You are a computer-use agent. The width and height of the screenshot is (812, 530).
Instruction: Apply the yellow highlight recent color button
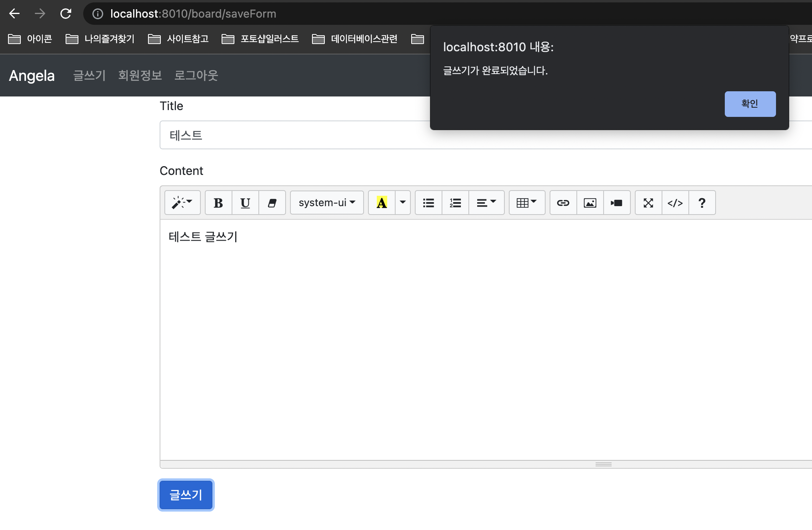382,203
